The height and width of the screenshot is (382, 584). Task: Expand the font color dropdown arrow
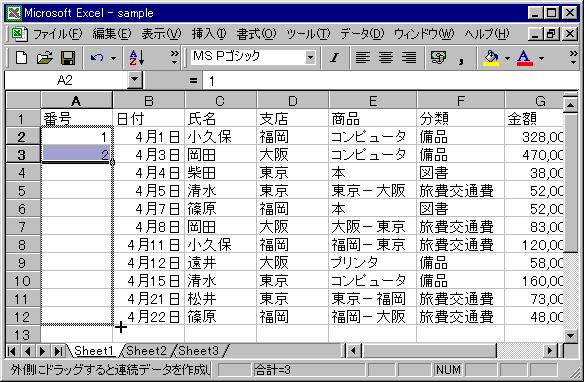541,58
